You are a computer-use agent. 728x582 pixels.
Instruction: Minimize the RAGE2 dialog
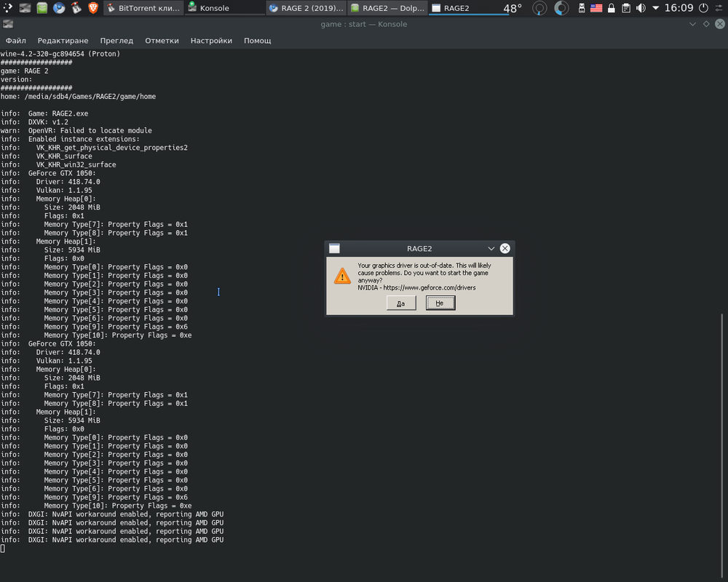pyautogui.click(x=491, y=249)
